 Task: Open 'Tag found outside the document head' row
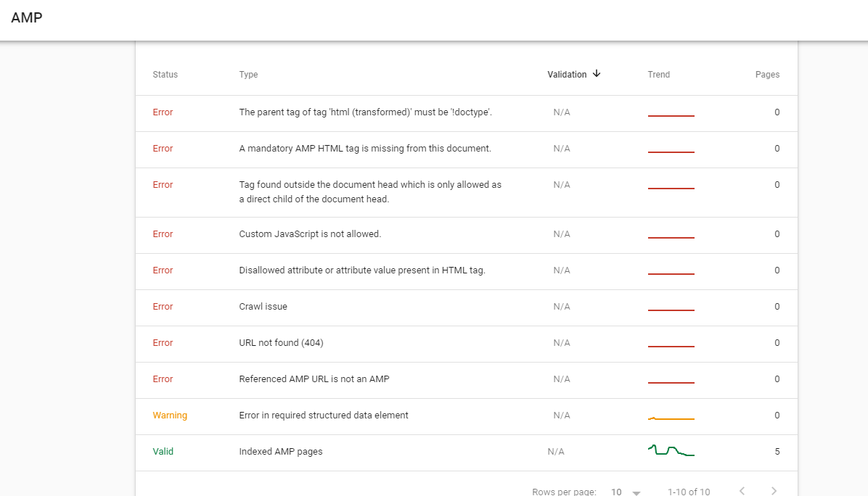[370, 192]
